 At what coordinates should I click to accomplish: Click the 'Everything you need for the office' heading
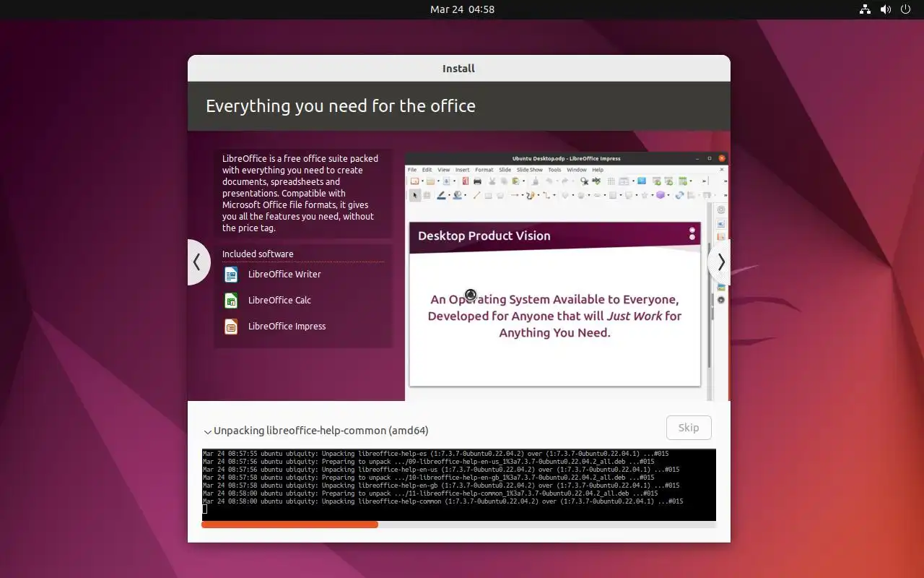tap(341, 106)
